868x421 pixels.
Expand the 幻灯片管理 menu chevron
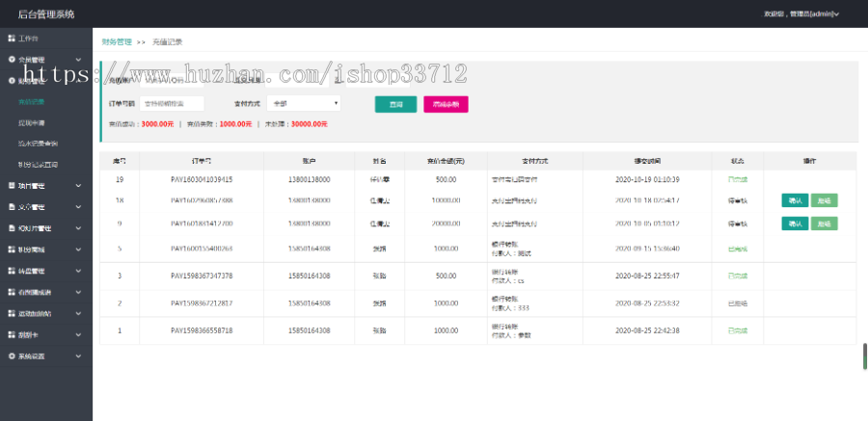point(78,228)
